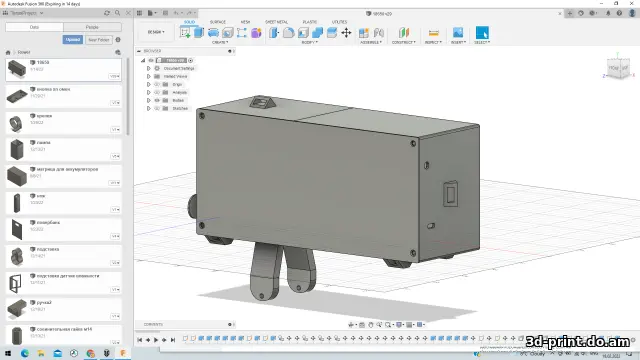Image resolution: width=640 pixels, height=360 pixels.
Task: Toggle visibility of Analysis folder
Action: pos(157,93)
